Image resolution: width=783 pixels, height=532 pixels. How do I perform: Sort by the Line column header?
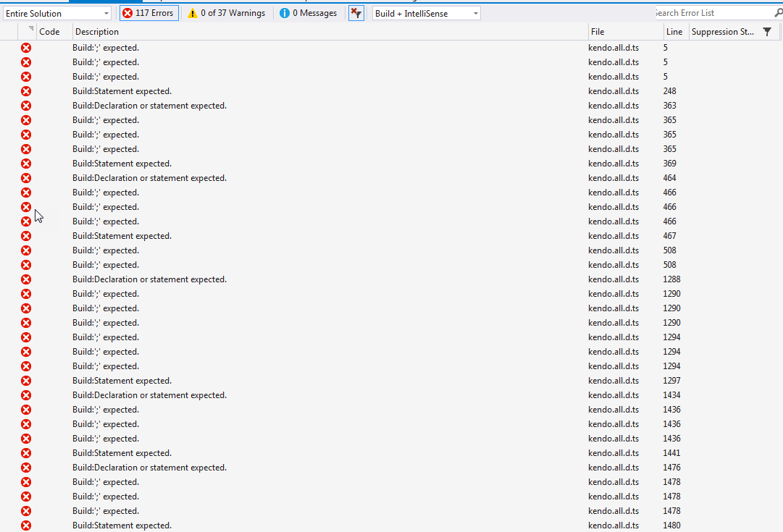[674, 31]
